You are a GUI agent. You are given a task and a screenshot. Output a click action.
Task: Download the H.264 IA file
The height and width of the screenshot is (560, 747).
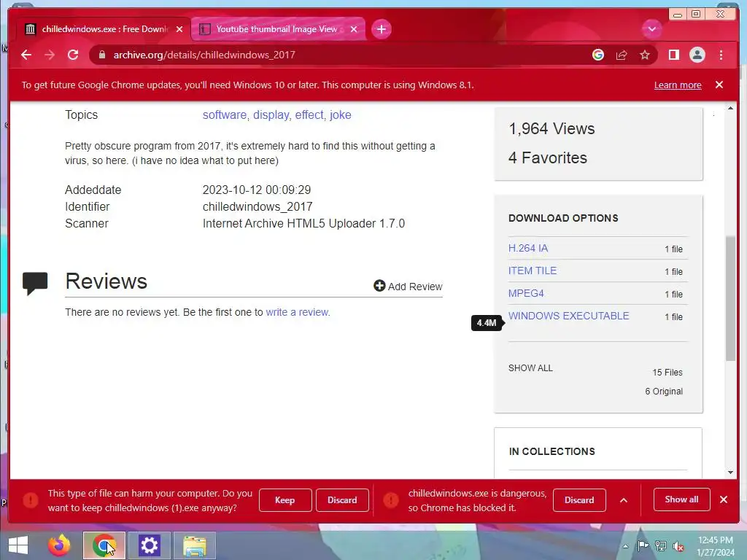tap(528, 248)
